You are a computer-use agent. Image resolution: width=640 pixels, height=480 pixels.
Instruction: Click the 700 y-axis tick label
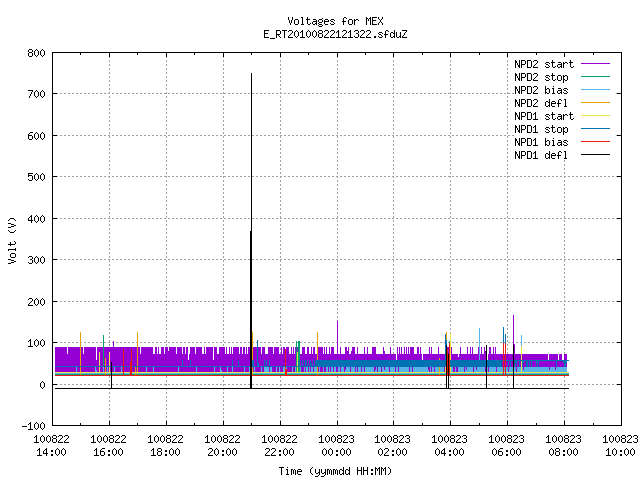36,94
